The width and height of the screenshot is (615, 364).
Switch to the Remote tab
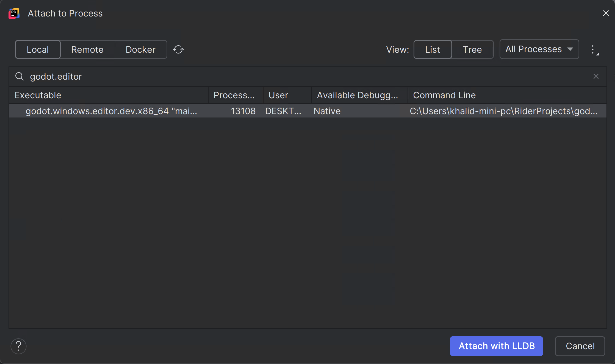pos(87,49)
